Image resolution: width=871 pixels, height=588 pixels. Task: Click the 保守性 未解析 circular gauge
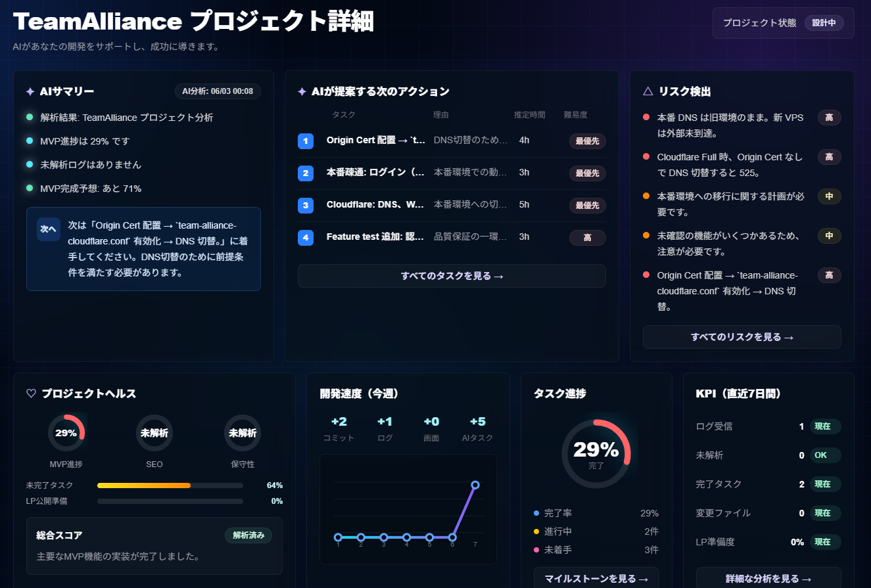pos(243,433)
